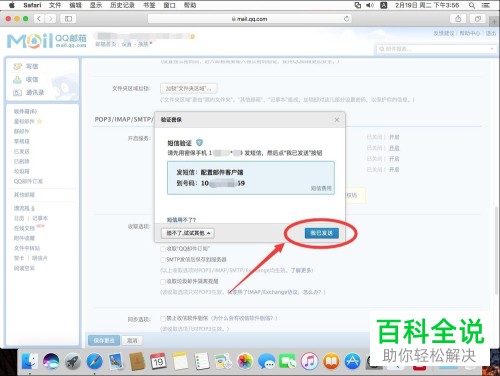Check 禁止收信软件删信 checkbox
The width and height of the screenshot is (500, 376).
coord(163,319)
